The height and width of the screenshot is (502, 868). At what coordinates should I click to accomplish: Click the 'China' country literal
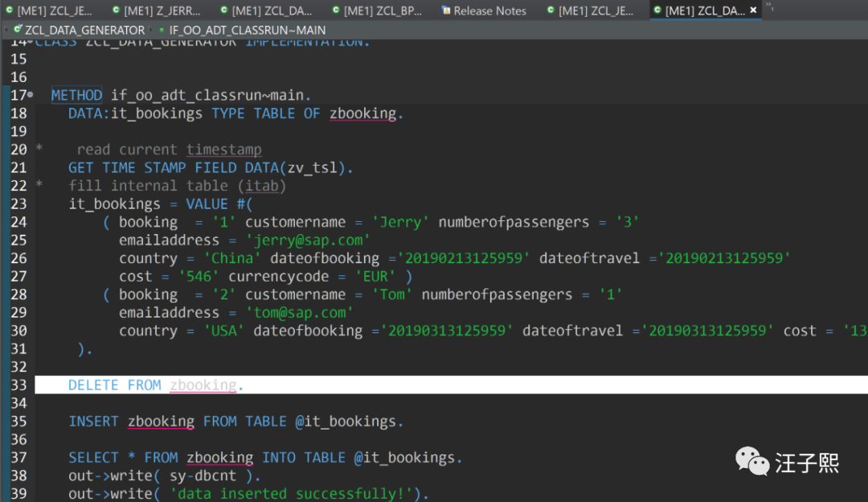coord(232,258)
